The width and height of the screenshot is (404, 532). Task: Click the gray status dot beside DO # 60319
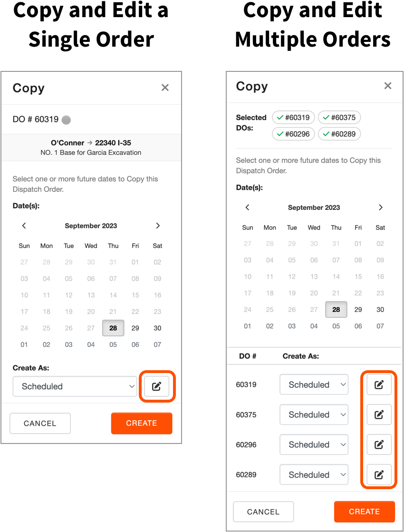pyautogui.click(x=66, y=120)
